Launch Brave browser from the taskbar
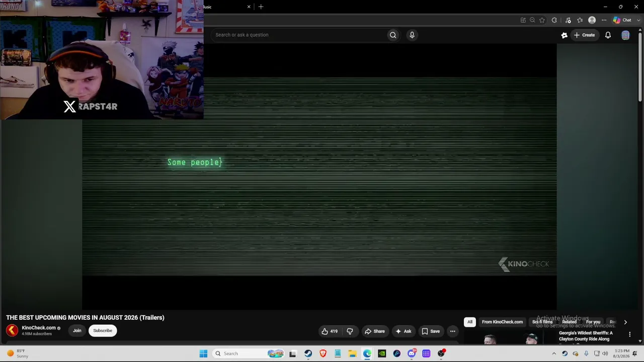Viewport: 644px width, 362px height. click(323, 353)
